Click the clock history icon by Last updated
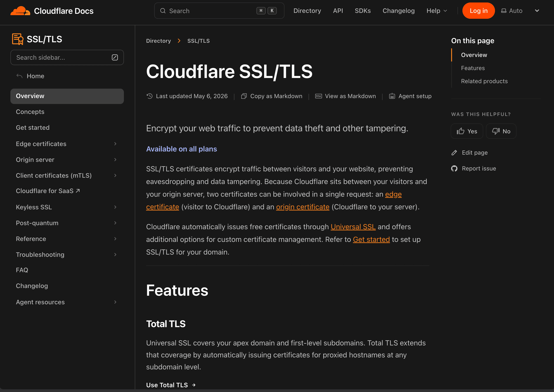Image resolution: width=554 pixels, height=392 pixels. (149, 96)
